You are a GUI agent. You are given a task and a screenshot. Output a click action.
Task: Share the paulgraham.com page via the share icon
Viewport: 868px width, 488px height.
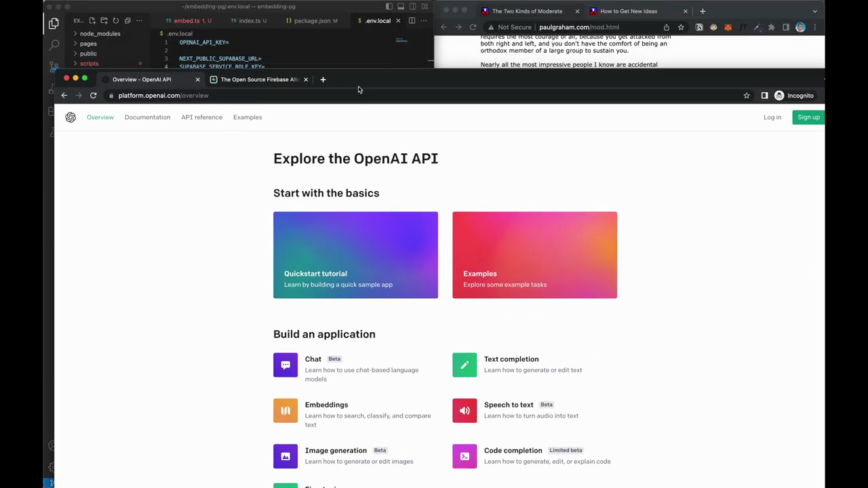(667, 27)
